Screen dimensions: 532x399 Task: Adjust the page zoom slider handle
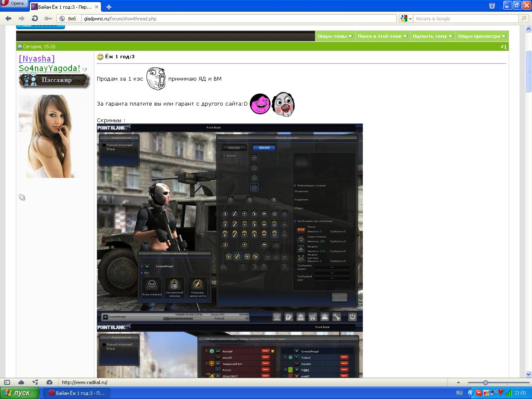(485, 382)
